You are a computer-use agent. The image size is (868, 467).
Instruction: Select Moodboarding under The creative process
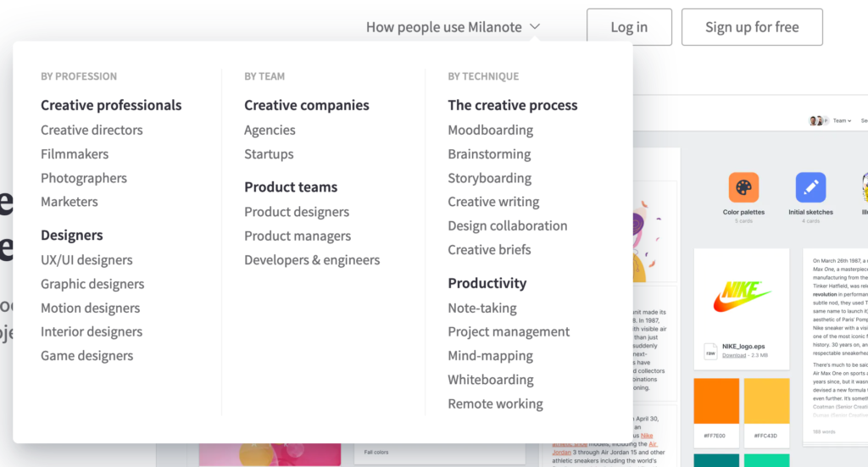coord(491,130)
